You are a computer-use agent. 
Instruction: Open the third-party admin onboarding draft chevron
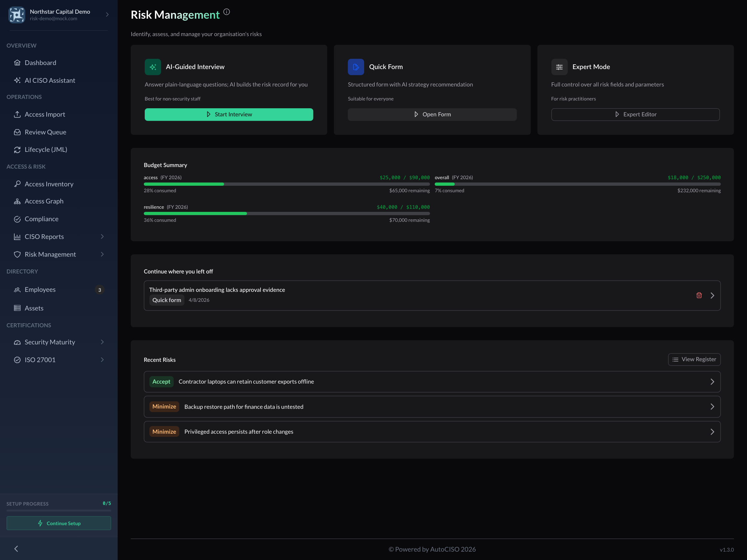[712, 295]
